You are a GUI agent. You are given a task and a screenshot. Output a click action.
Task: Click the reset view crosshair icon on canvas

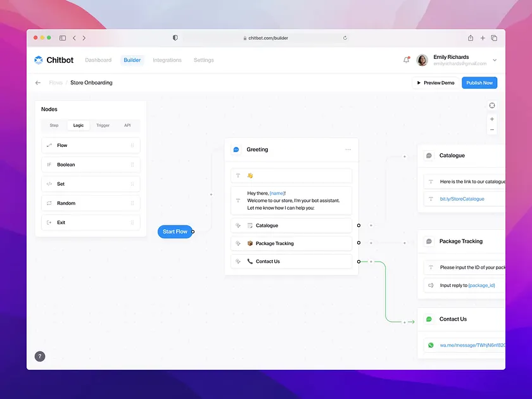[x=492, y=105]
